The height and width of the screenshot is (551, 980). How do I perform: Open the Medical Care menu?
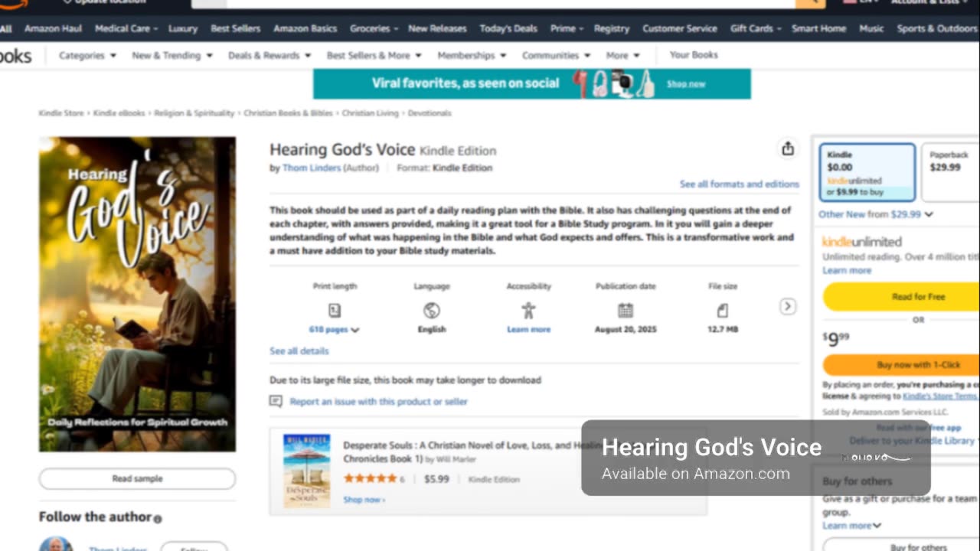pyautogui.click(x=126, y=28)
